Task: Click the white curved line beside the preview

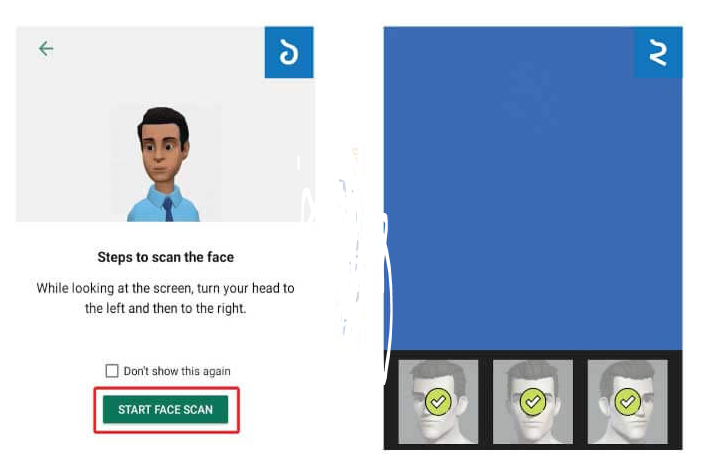Action: coord(388,295)
